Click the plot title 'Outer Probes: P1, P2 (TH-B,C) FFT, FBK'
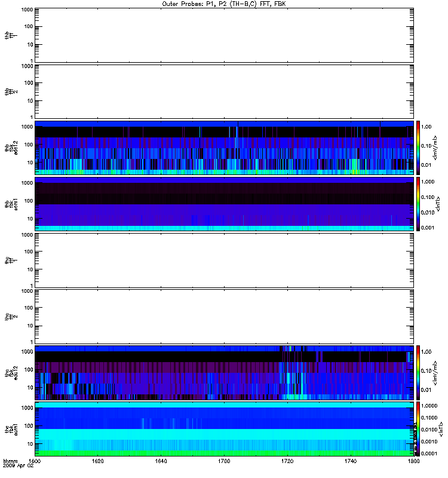 coord(224,4)
